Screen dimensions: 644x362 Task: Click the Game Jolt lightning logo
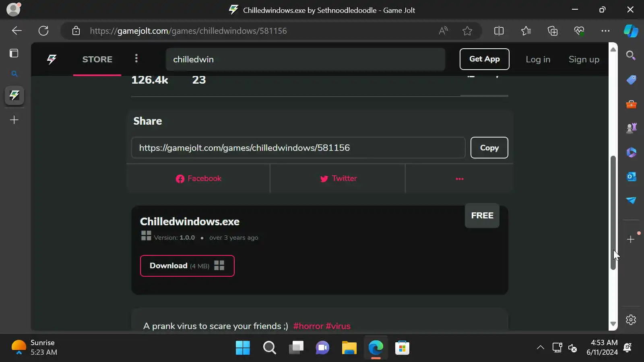click(x=52, y=60)
